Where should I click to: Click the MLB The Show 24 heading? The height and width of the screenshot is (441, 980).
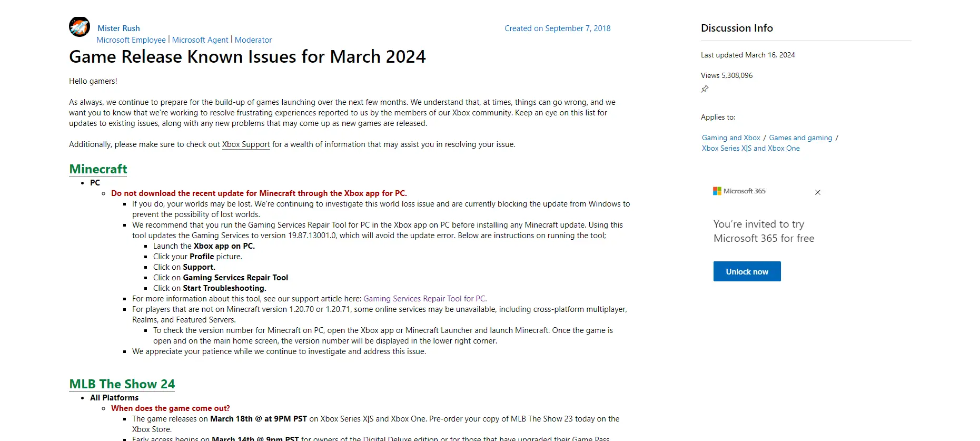point(122,384)
